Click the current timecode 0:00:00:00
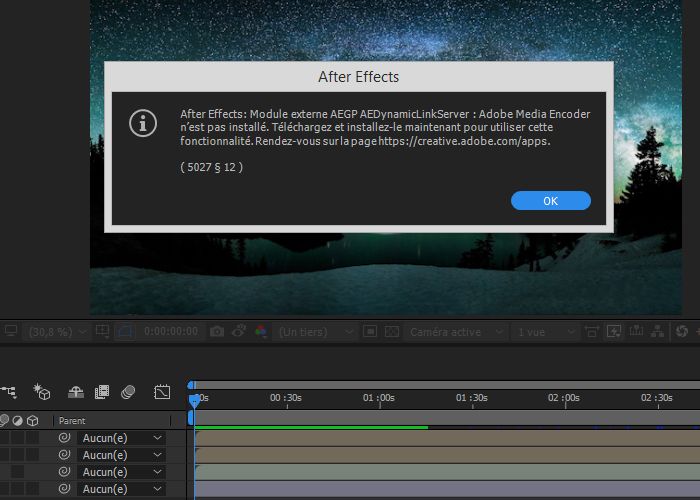The height and width of the screenshot is (500, 700). (170, 331)
